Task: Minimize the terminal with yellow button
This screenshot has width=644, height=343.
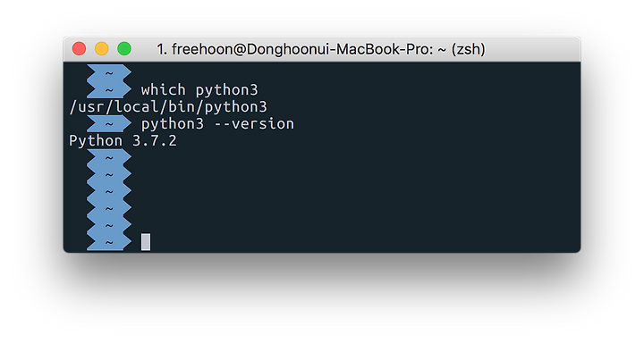Action: (101, 49)
